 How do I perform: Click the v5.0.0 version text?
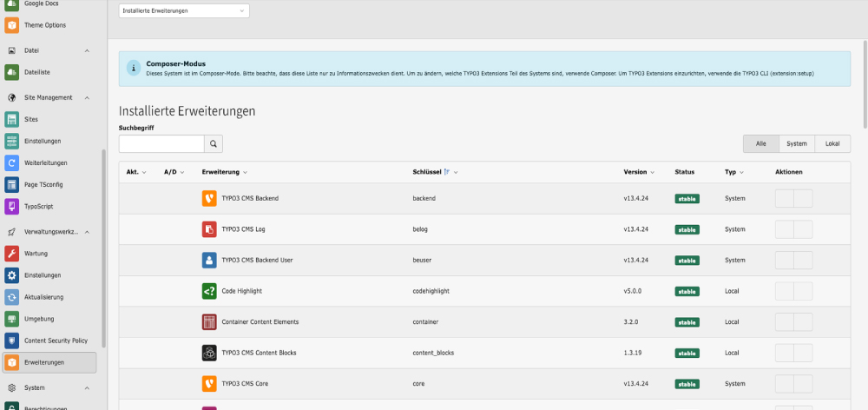pyautogui.click(x=633, y=291)
